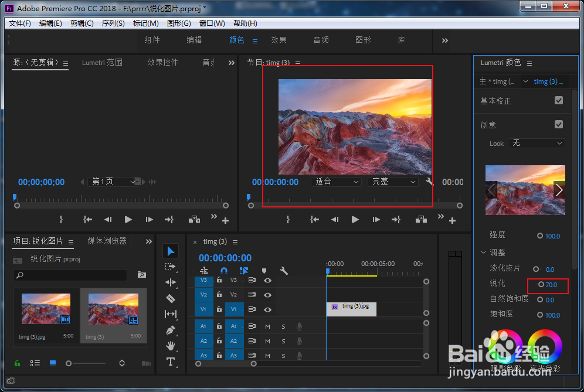Viewport: 584px width, 392px height.
Task: Mute audio track A1
Action: point(267,326)
